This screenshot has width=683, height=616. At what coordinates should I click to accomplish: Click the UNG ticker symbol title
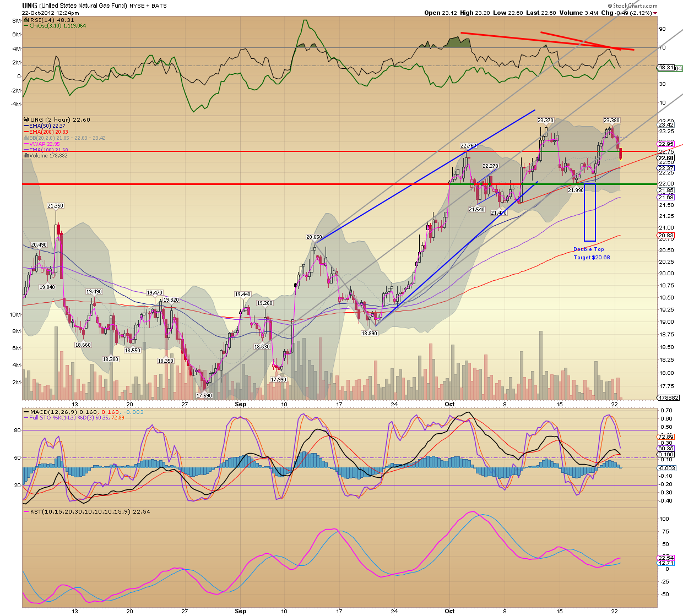click(30, 6)
